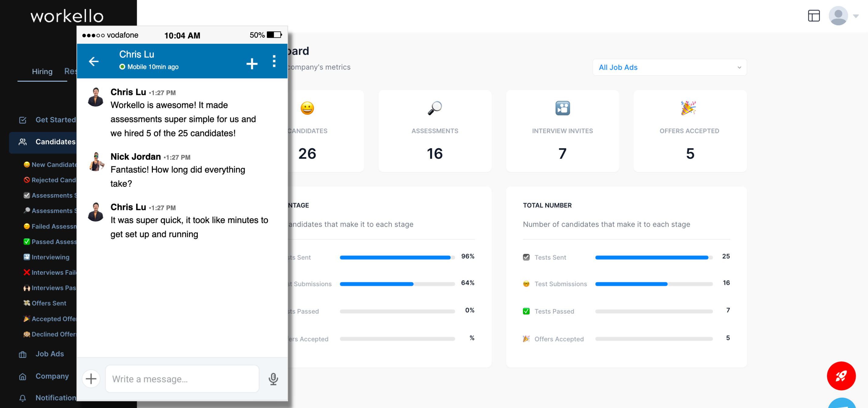
Task: Click the phone battery indicator icon
Action: click(274, 35)
